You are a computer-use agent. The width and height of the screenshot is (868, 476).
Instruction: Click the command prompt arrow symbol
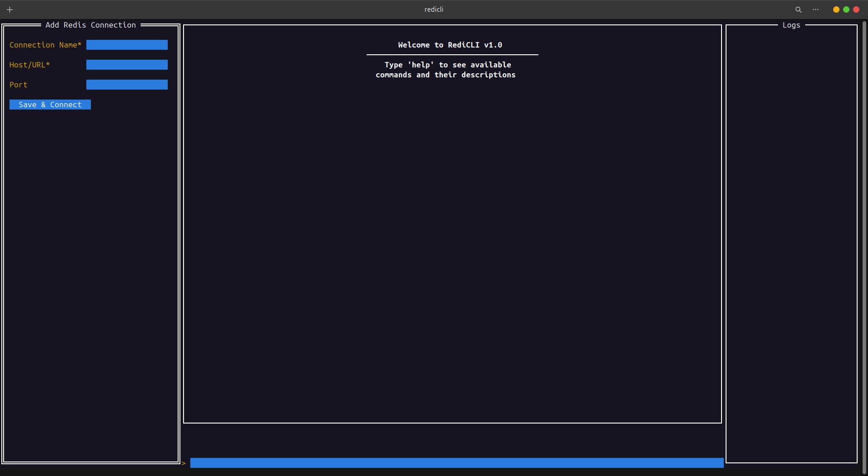click(184, 463)
